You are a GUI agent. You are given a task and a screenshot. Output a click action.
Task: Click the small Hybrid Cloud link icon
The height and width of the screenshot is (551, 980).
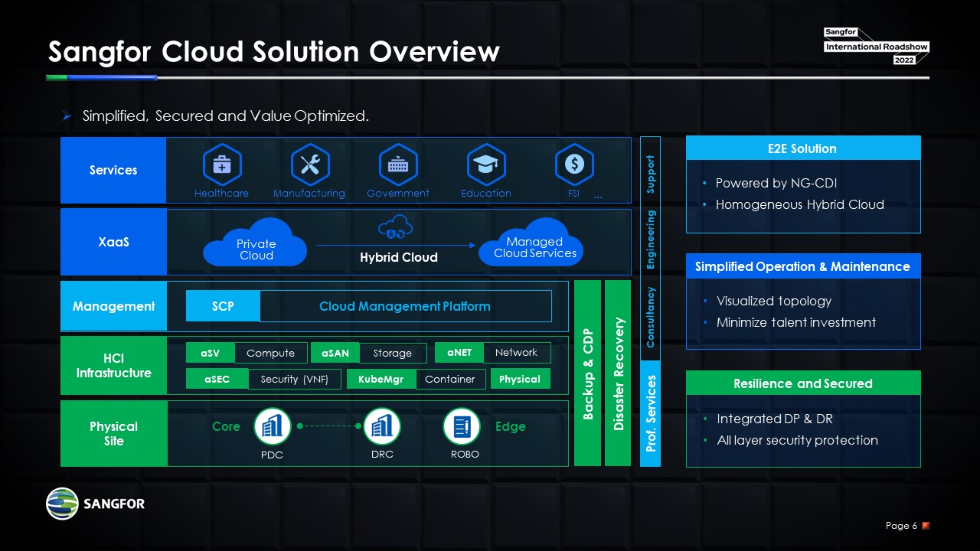point(396,227)
